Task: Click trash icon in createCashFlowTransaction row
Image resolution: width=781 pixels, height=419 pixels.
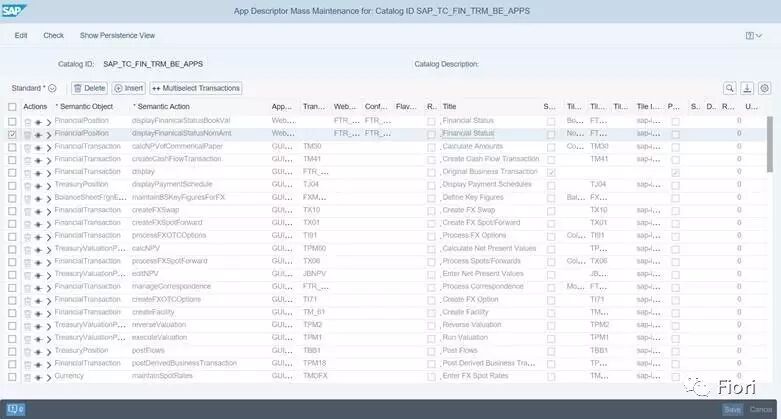Action: point(28,160)
